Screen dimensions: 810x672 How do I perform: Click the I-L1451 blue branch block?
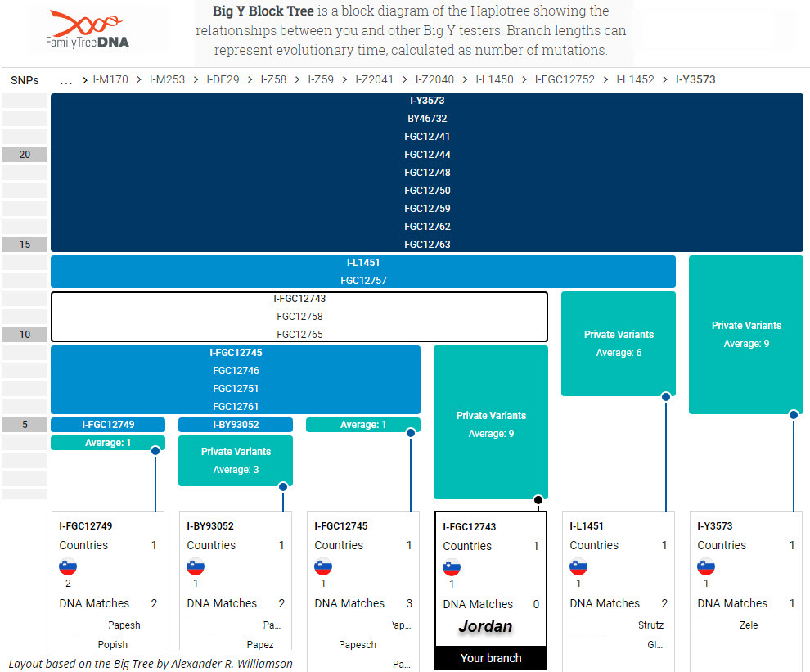pos(362,272)
